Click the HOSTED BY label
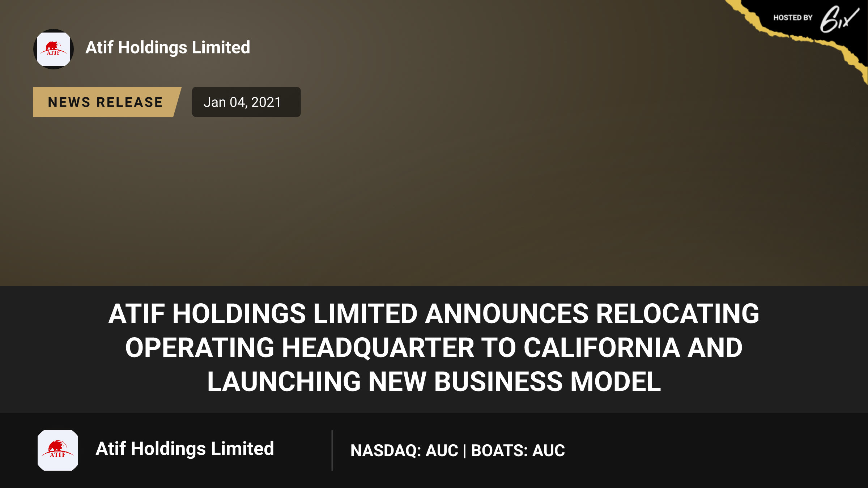Viewport: 868px width, 488px height. 793,18
